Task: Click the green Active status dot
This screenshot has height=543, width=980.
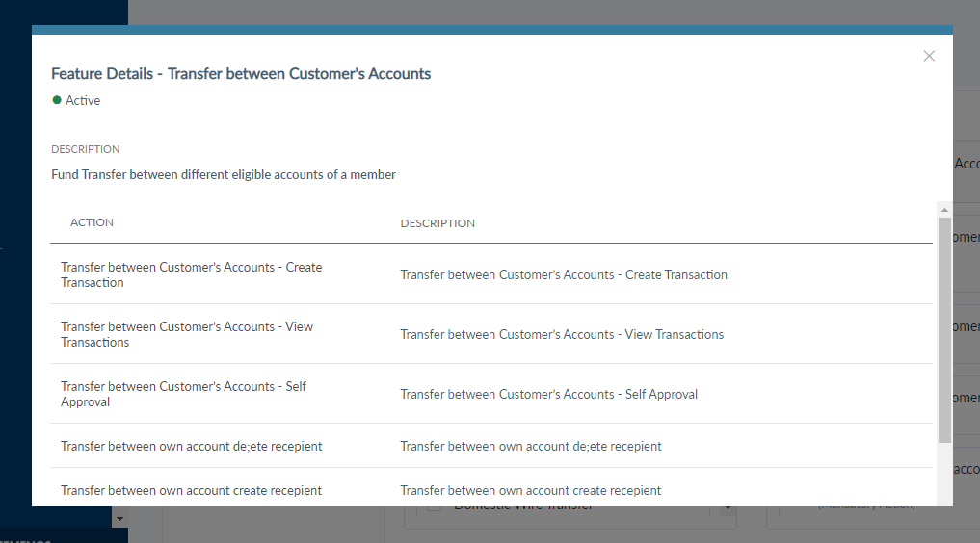Action: point(57,100)
